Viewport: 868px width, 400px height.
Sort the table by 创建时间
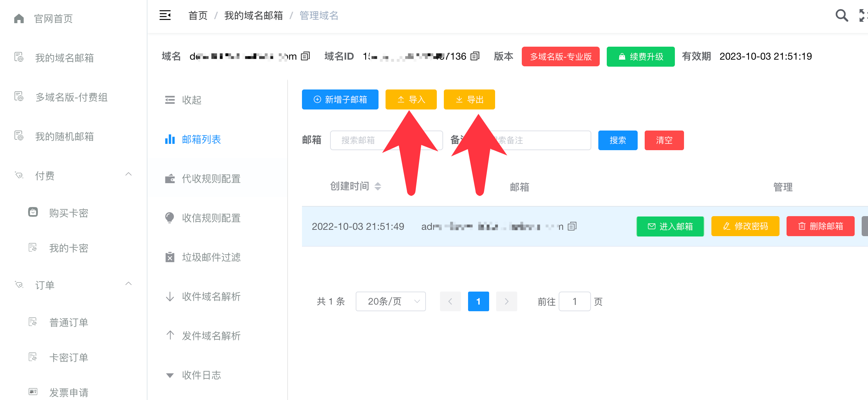tap(378, 186)
